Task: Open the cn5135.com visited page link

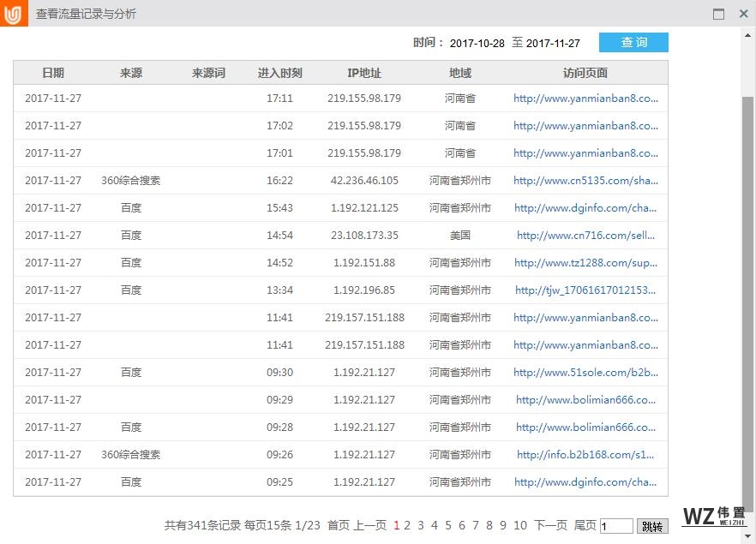Action: [x=585, y=181]
